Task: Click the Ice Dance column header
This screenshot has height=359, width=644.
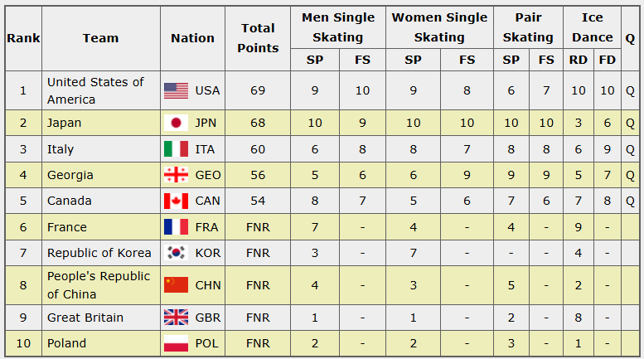Action: click(592, 27)
